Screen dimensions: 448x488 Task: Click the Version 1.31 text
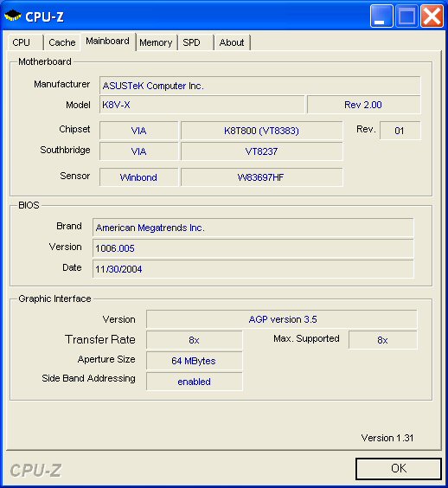click(x=387, y=438)
